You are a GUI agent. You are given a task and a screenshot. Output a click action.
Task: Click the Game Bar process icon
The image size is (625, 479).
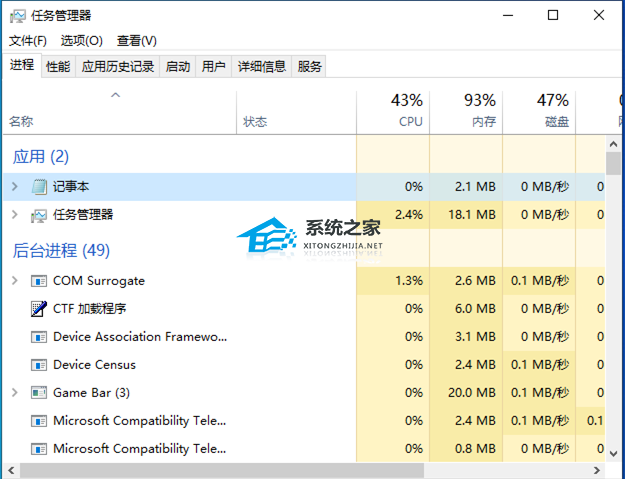click(39, 393)
